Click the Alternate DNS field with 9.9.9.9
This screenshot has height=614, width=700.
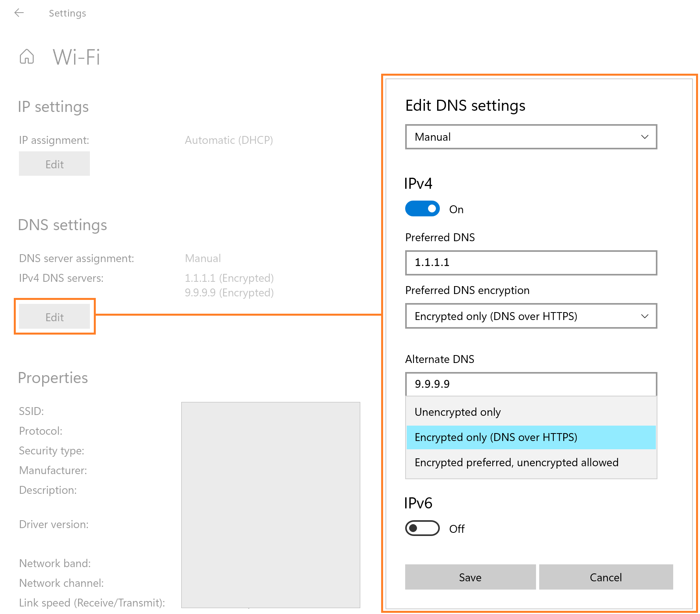pyautogui.click(x=531, y=384)
